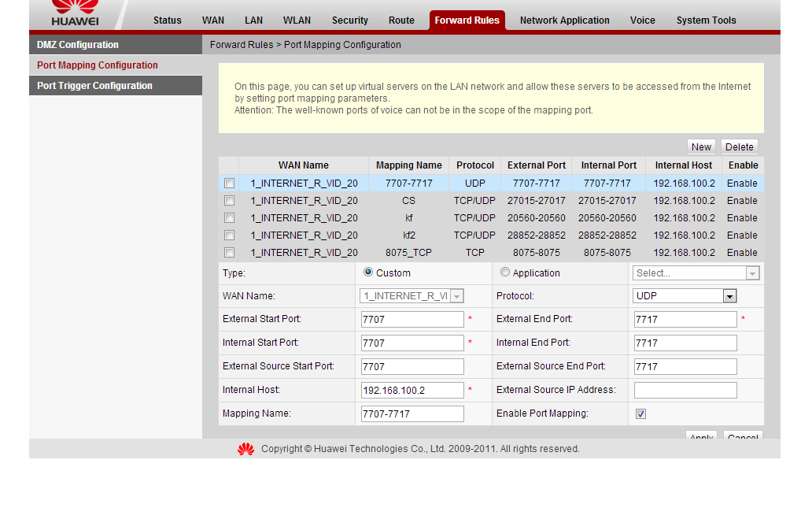Select the Custom type radio button

pos(368,273)
